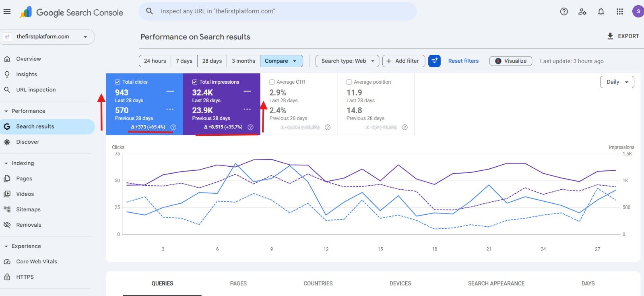Collapse the Experience sidebar section
The image size is (644, 296).
pos(6,246)
